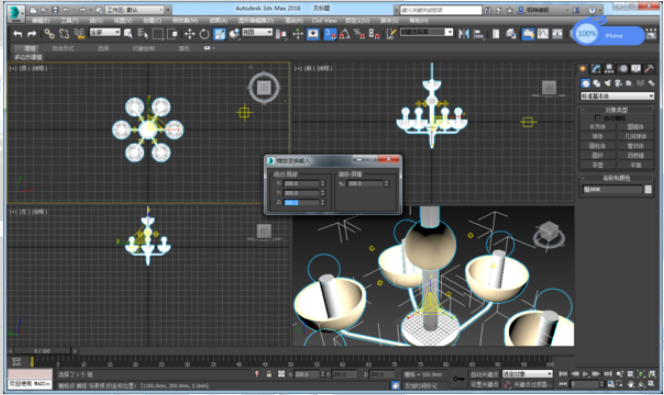Image resolution: width=664 pixels, height=395 pixels.
Task: Open the Civil View menu
Action: tap(324, 20)
